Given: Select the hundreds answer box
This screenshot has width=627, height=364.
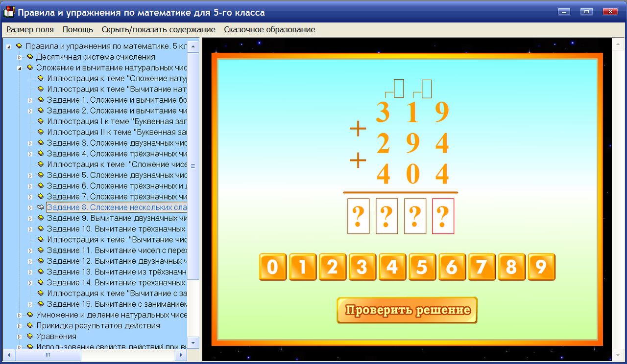Looking at the screenshot, I should pyautogui.click(x=386, y=216).
